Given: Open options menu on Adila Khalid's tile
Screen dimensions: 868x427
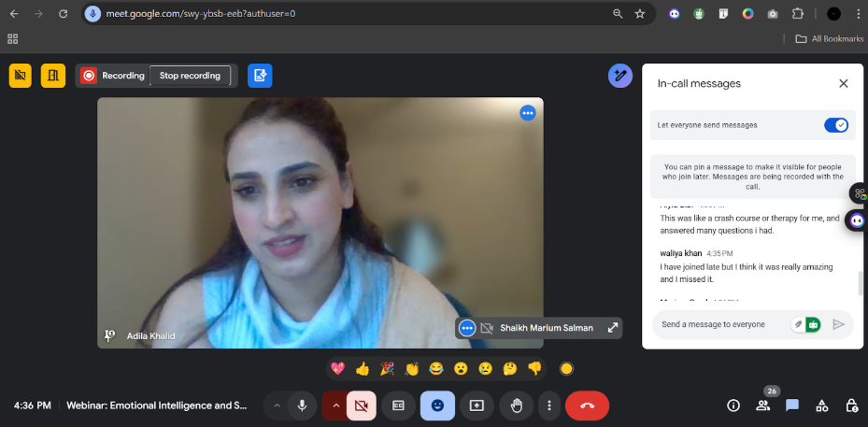Looking at the screenshot, I should pyautogui.click(x=528, y=113).
